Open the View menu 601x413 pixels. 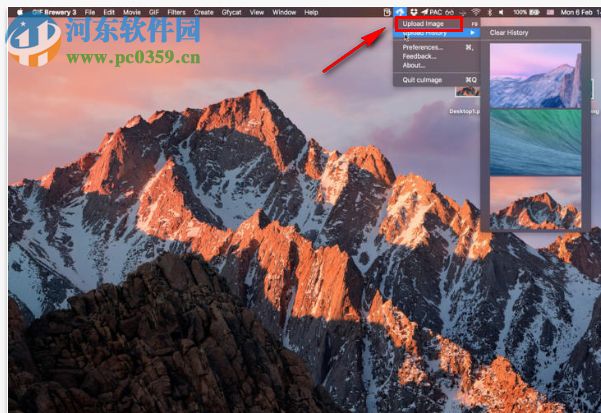click(x=257, y=12)
